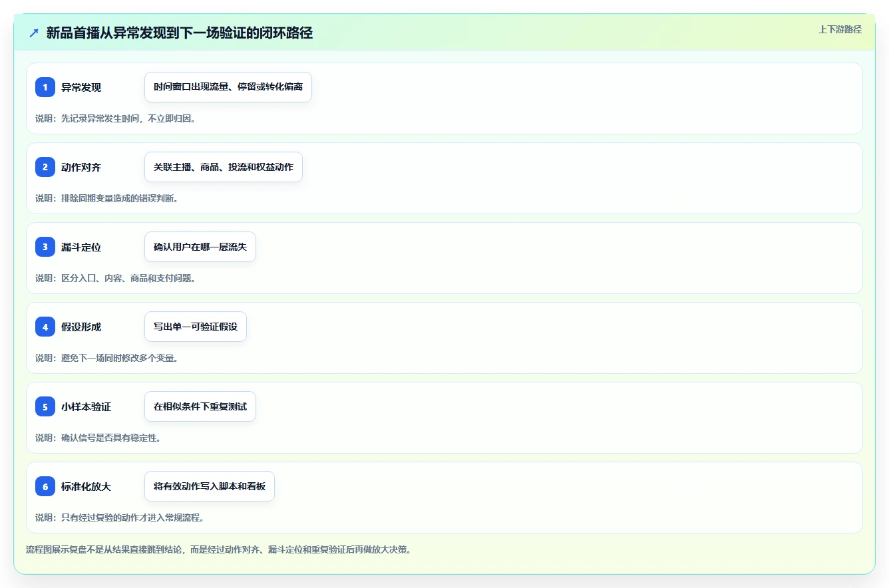Select the step name 漏斗定位
The height and width of the screenshot is (588, 889).
(x=81, y=247)
